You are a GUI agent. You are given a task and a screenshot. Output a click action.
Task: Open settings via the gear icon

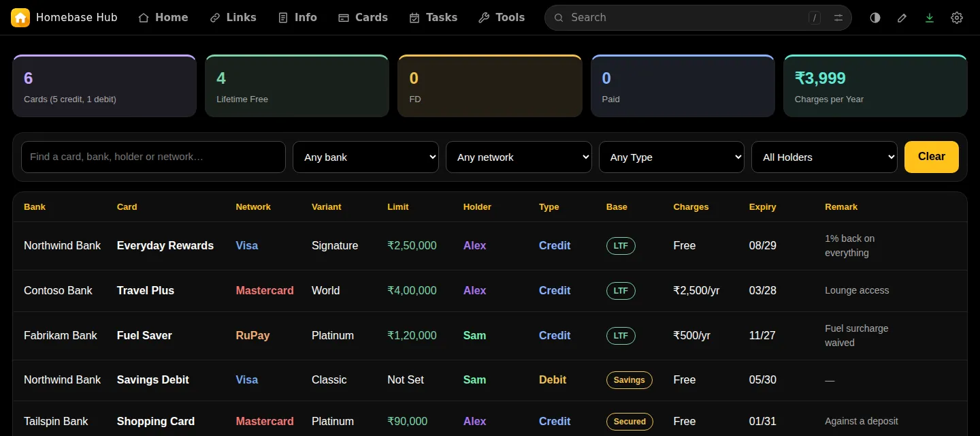tap(957, 18)
